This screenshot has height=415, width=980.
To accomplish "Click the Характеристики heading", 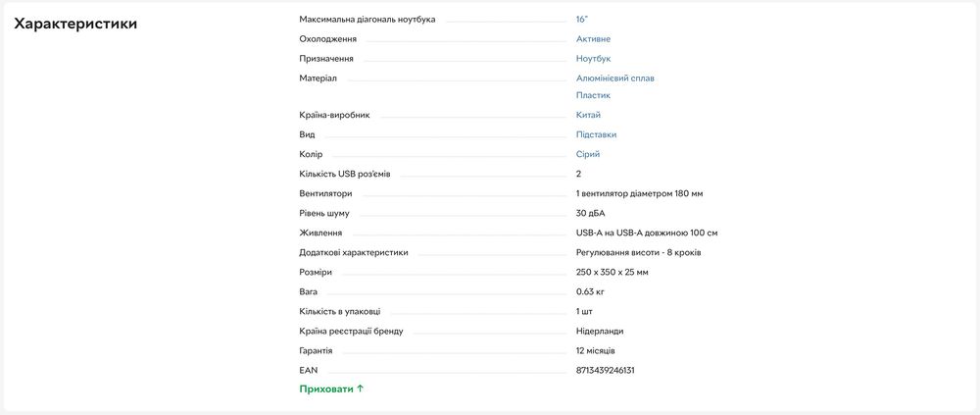I will [x=75, y=24].
